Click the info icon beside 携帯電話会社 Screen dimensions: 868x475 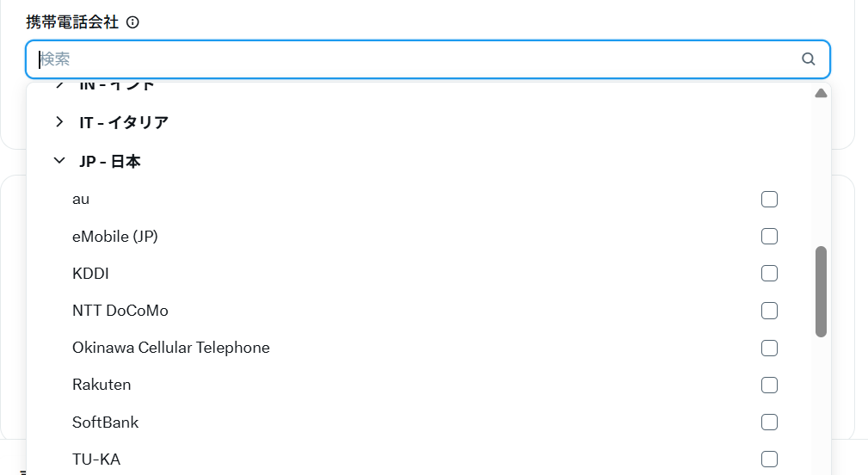[x=132, y=22]
